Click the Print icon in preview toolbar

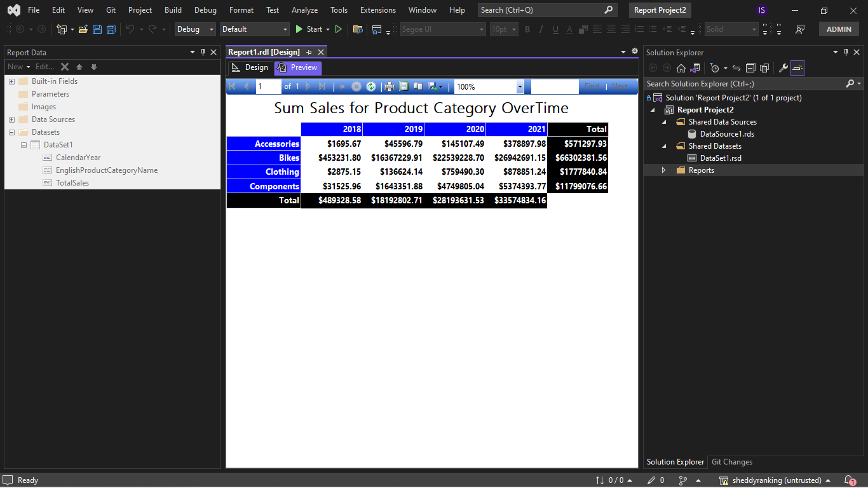click(390, 86)
